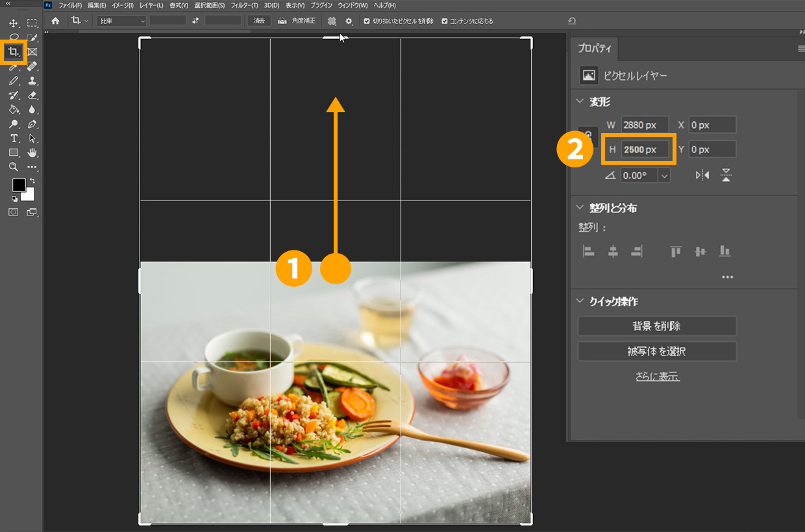This screenshot has height=532, width=805.
Task: Click the 消去 clear button
Action: [x=260, y=21]
